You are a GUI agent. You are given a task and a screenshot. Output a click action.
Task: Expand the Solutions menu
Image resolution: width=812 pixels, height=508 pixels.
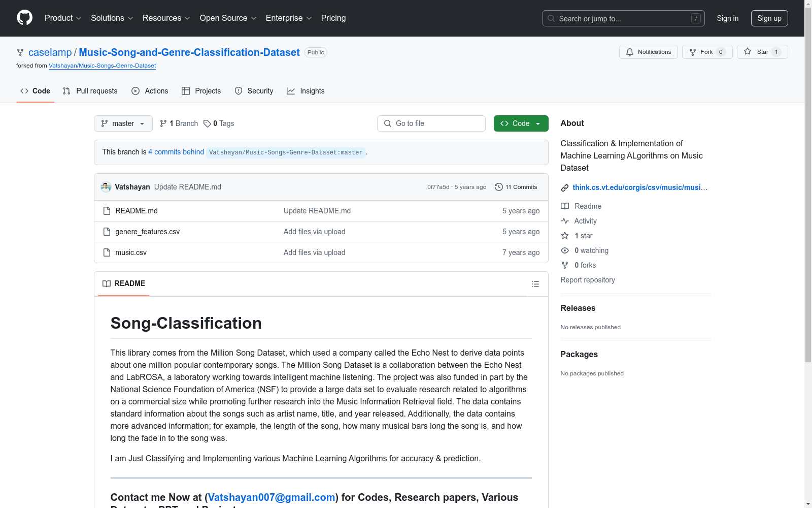click(112, 18)
